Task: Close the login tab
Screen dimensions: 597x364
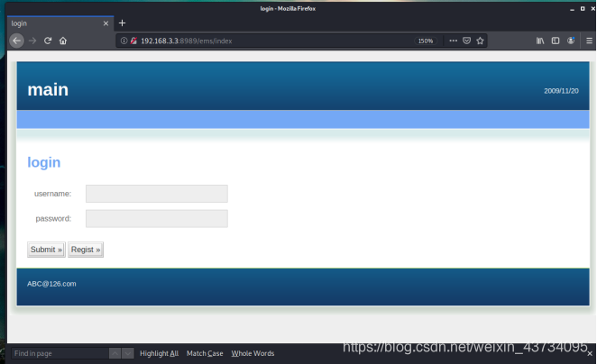Action: coord(106,23)
